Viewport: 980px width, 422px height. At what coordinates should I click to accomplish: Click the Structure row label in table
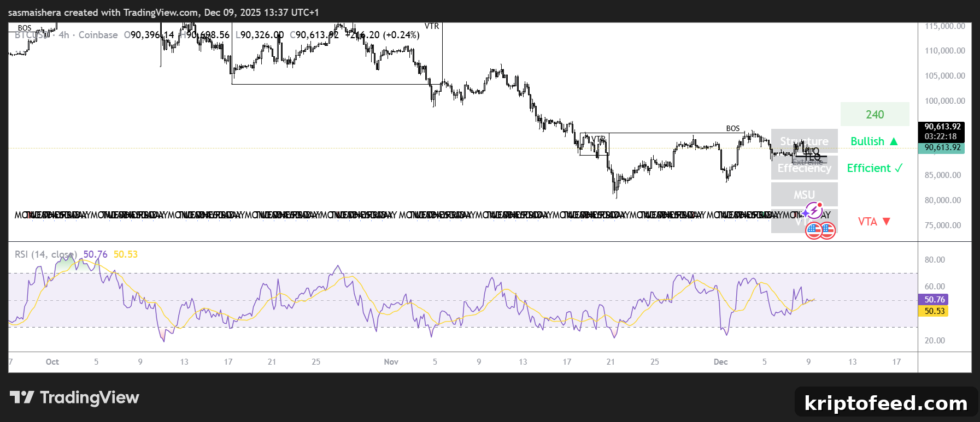(804, 141)
